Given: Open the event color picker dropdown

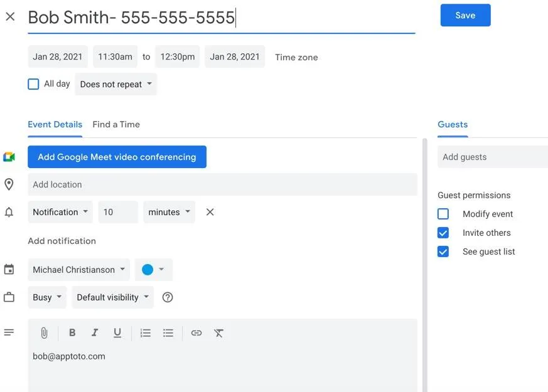Looking at the screenshot, I should (154, 269).
